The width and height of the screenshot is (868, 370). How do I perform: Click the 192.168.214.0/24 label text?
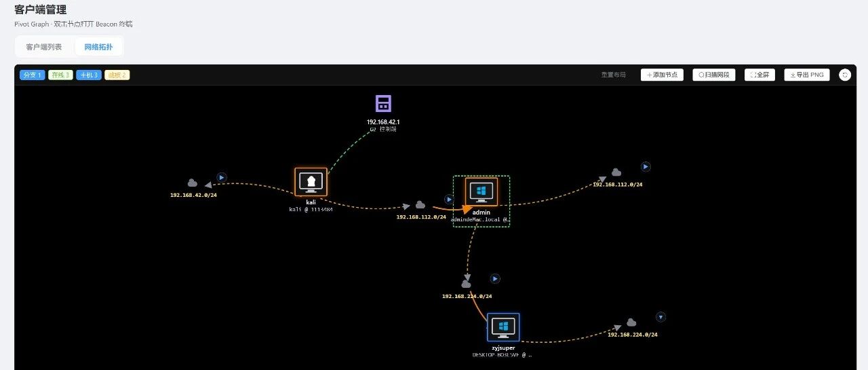pyautogui.click(x=467, y=296)
